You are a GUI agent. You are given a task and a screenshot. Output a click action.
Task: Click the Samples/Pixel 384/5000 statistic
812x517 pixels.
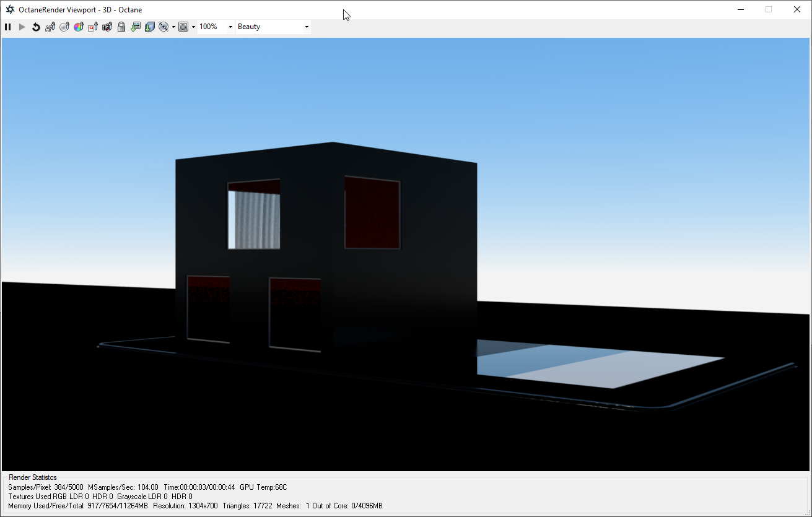pyautogui.click(x=46, y=487)
